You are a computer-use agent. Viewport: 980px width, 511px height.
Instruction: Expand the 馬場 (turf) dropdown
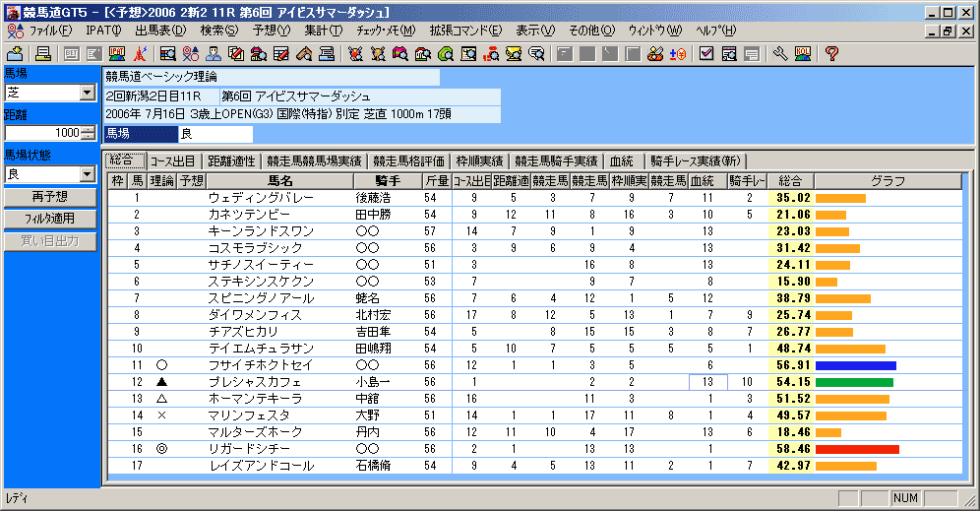87,93
